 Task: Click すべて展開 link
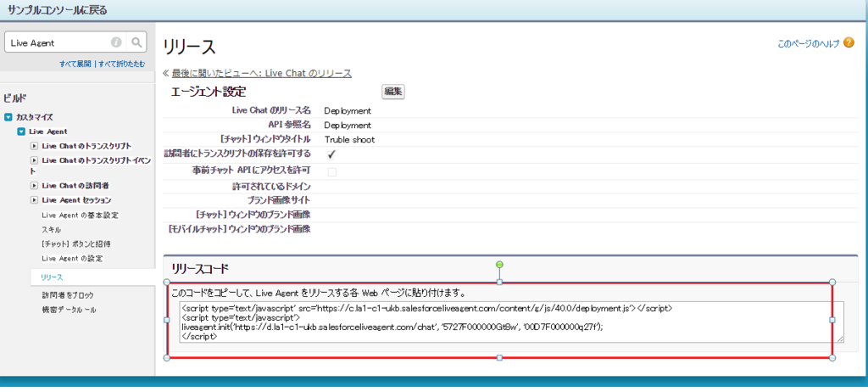75,64
